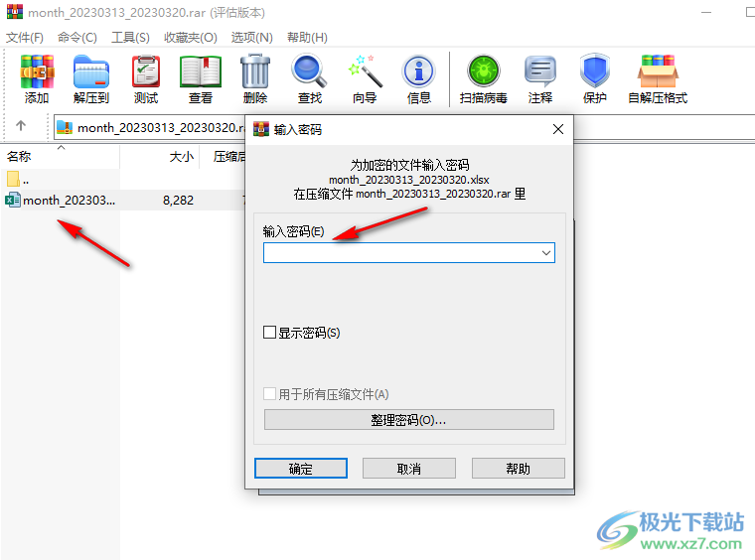Click the Comment (注释) icon

[539, 71]
